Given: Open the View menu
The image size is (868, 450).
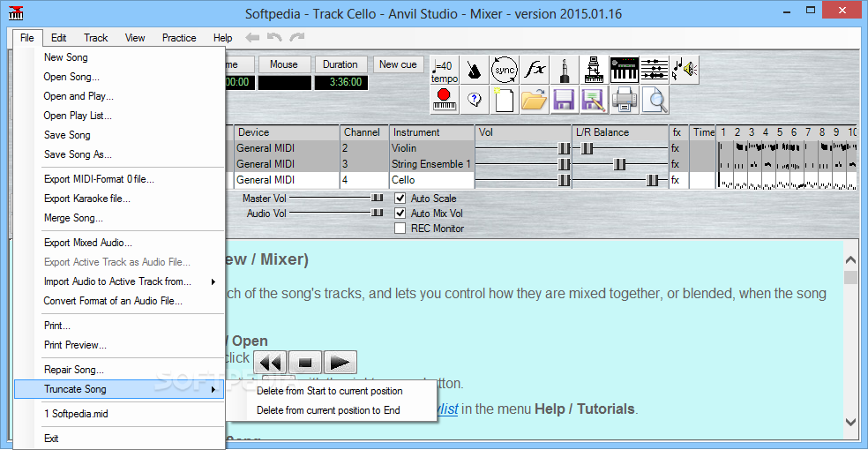Looking at the screenshot, I should pyautogui.click(x=134, y=38).
